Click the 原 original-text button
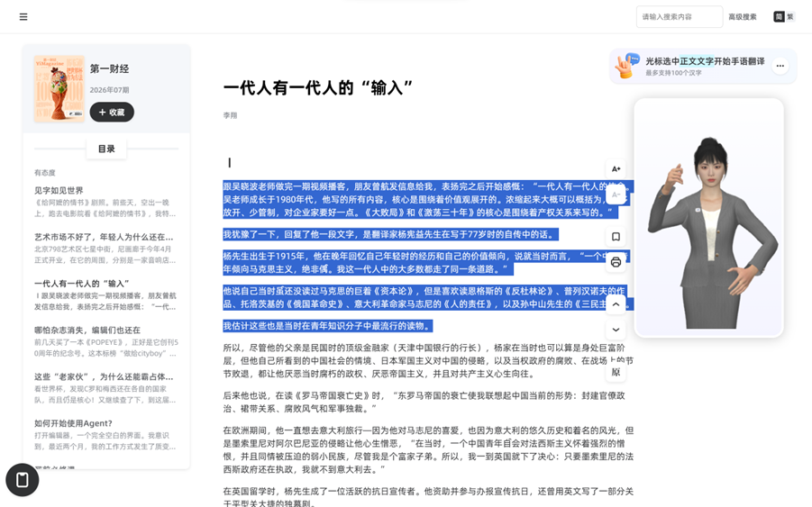This screenshot has width=812, height=507. coord(616,371)
